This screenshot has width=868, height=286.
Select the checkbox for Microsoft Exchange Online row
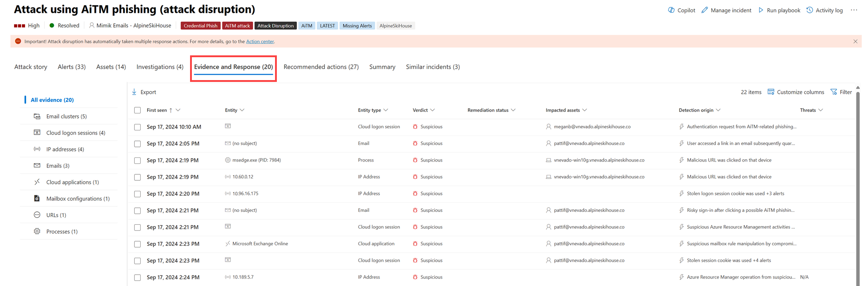coord(138,244)
